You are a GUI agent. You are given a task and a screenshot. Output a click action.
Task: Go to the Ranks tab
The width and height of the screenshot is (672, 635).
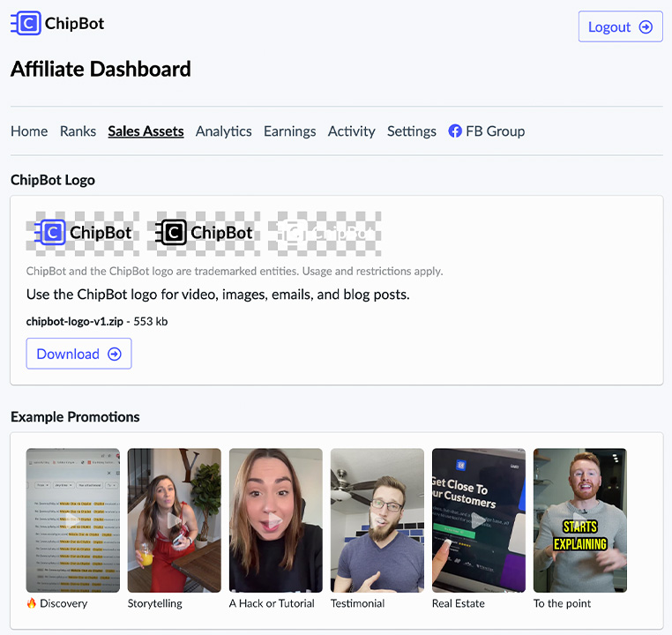(x=78, y=131)
